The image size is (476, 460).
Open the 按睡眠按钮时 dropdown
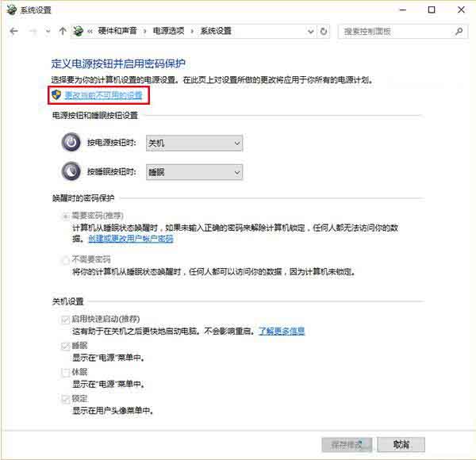tap(194, 172)
